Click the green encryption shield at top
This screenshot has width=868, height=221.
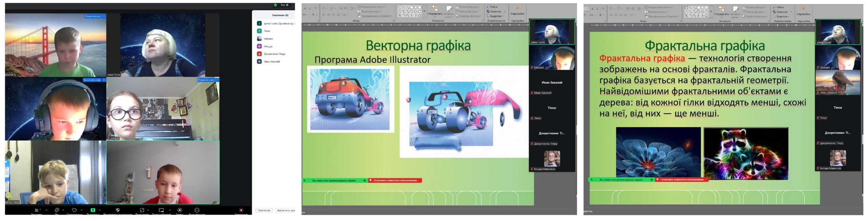click(275, 5)
